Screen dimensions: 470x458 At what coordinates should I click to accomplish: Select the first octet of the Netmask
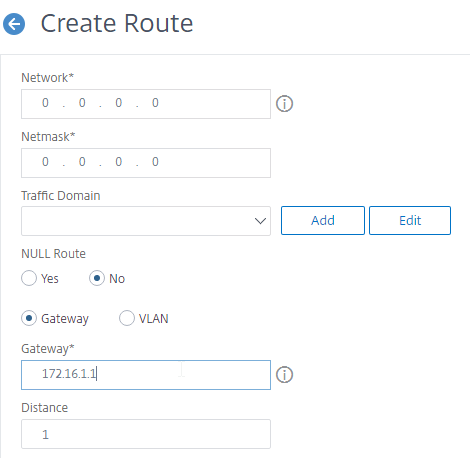coord(45,162)
